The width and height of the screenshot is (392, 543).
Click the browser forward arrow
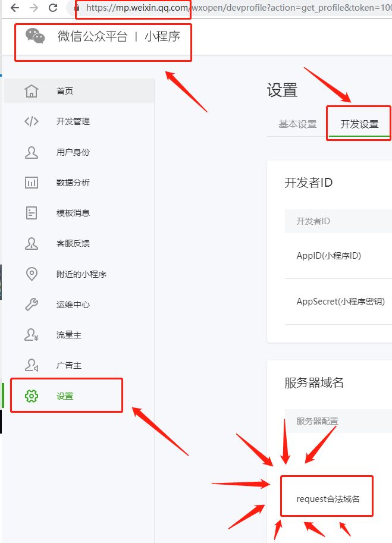click(x=34, y=8)
